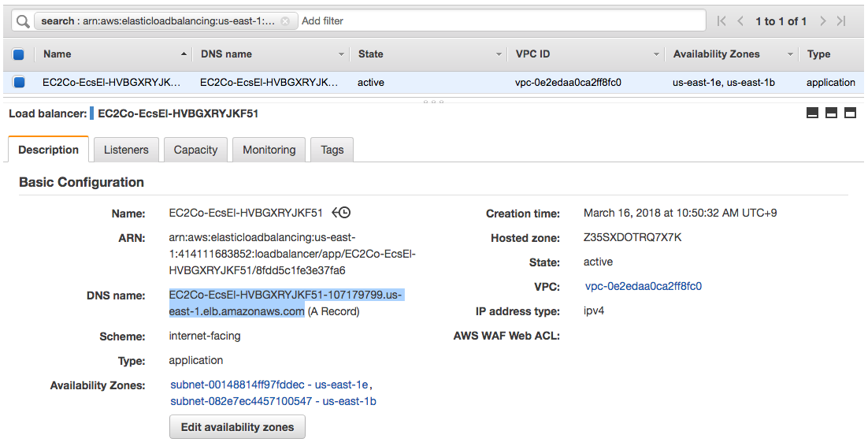Clear the ARN search filter
This screenshot has width=868, height=446.
coord(285,21)
